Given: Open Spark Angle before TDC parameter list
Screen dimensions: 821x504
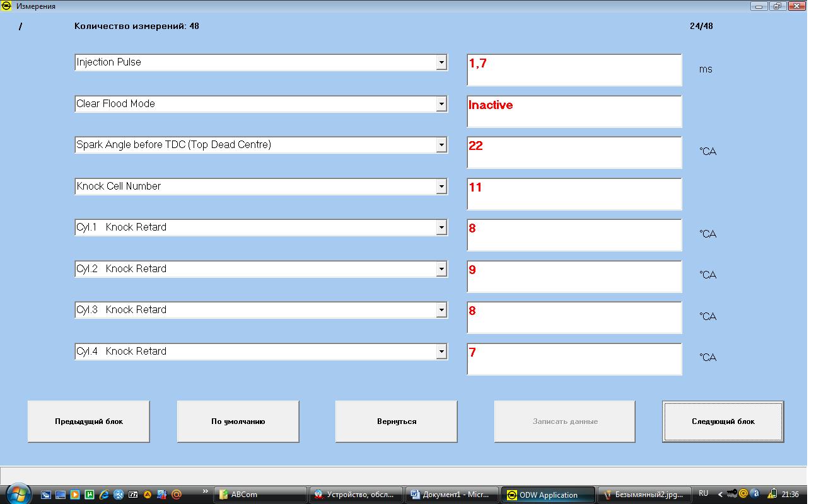Looking at the screenshot, I should tap(441, 145).
